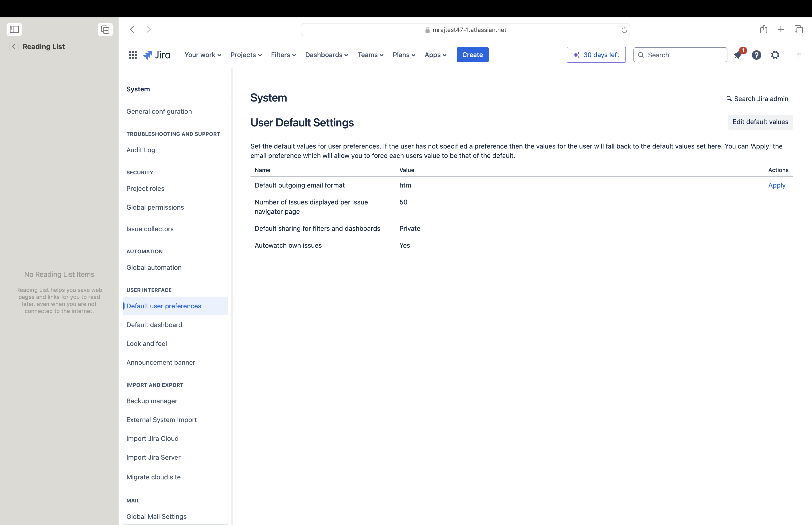
Task: Toggle the Safari sidebar
Action: [14, 29]
